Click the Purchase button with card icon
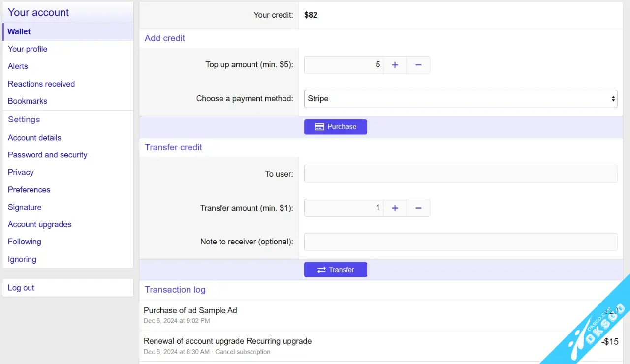This screenshot has width=630, height=364. coord(335,126)
